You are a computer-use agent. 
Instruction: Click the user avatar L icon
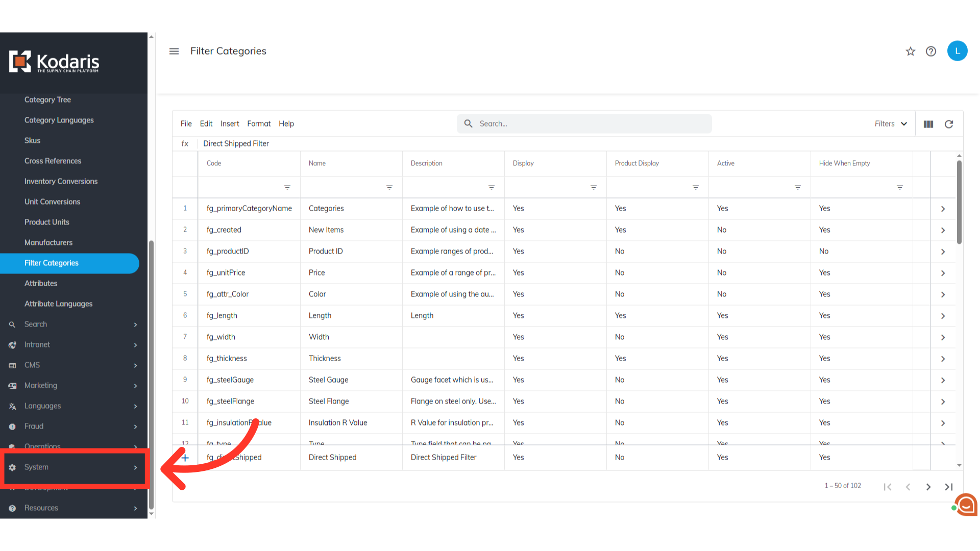click(x=957, y=51)
